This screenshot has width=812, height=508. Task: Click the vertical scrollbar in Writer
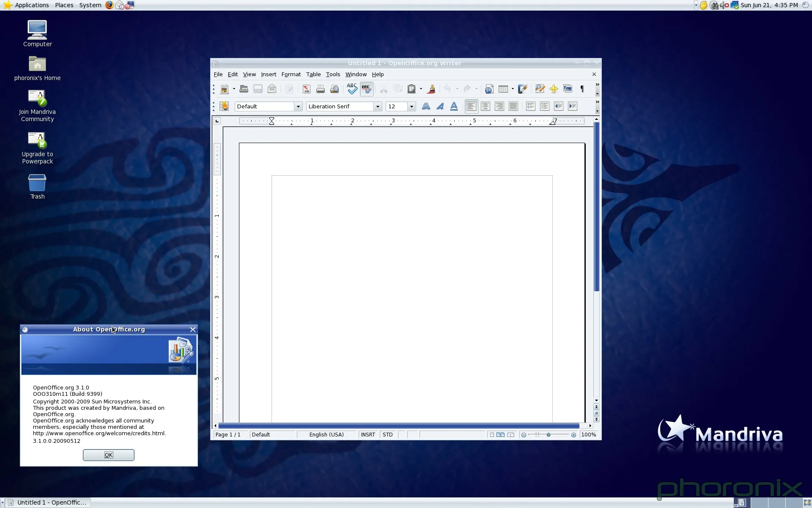[596, 207]
